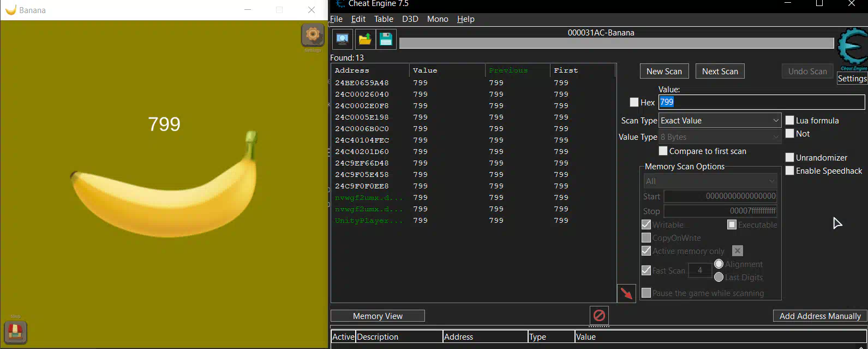Toggle the Not checkbox
The width and height of the screenshot is (868, 349).
tap(789, 133)
